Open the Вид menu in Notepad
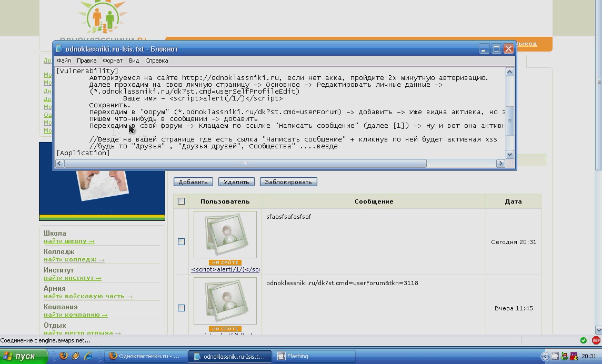Viewport: 602px width, 364px height. pyautogui.click(x=134, y=60)
